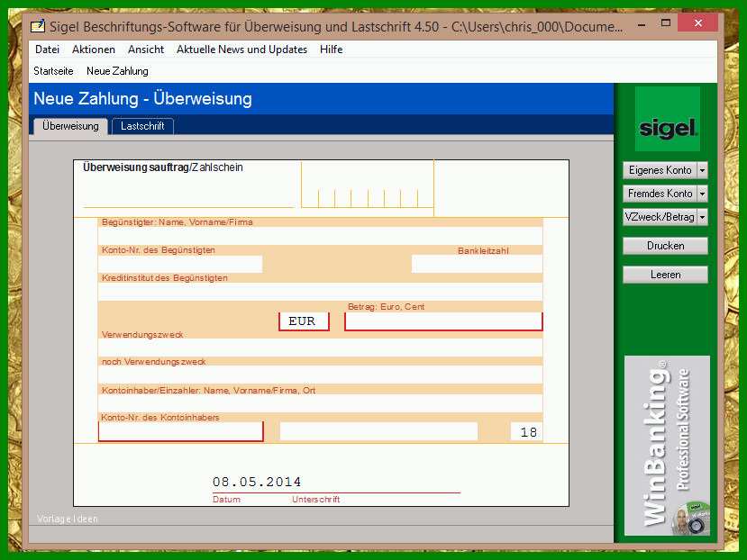
Task: Click the Betrag Euro, Cent field
Action: pyautogui.click(x=443, y=321)
